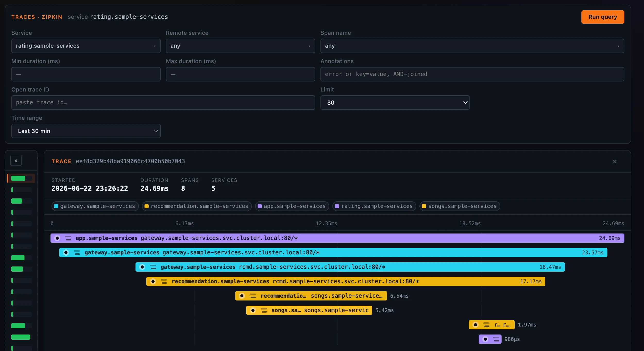This screenshot has width=644, height=351.
Task: Click the lines icon on the 5.42ms span
Action: (x=264, y=310)
